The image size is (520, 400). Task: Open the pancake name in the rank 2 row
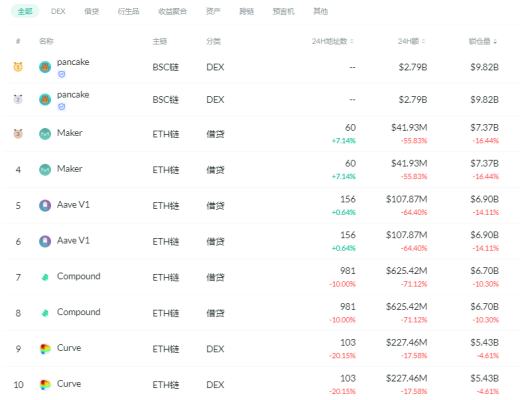tap(73, 95)
